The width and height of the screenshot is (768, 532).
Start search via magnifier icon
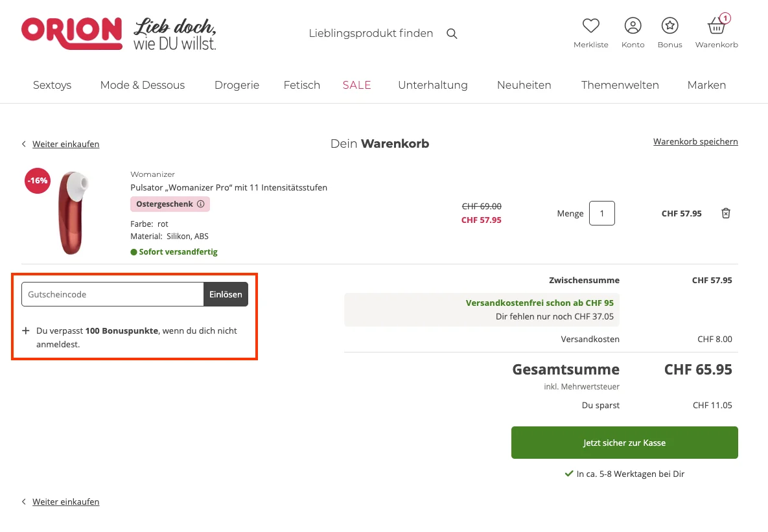pos(452,34)
